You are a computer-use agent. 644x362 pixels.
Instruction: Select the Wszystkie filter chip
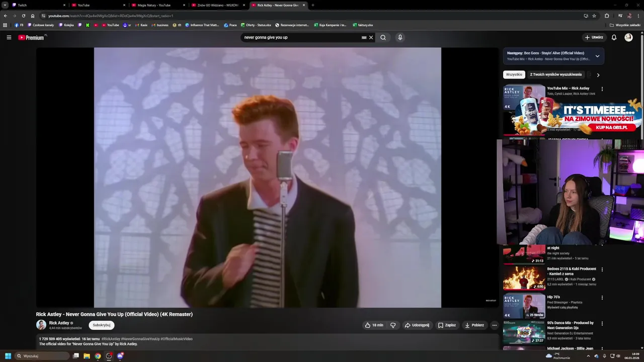pyautogui.click(x=514, y=74)
